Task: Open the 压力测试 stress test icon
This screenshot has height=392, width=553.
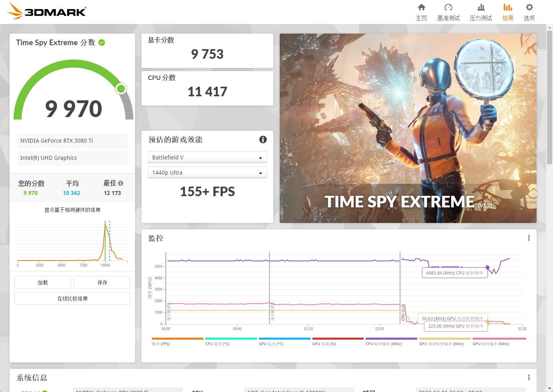Action: 481,11
